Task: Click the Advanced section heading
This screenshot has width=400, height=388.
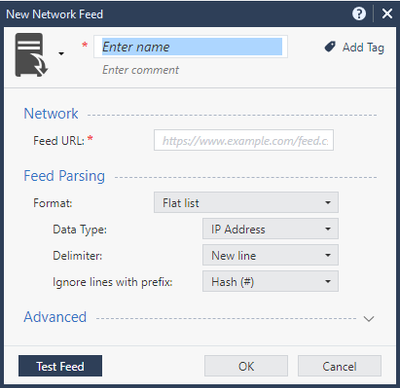Action: click(55, 317)
